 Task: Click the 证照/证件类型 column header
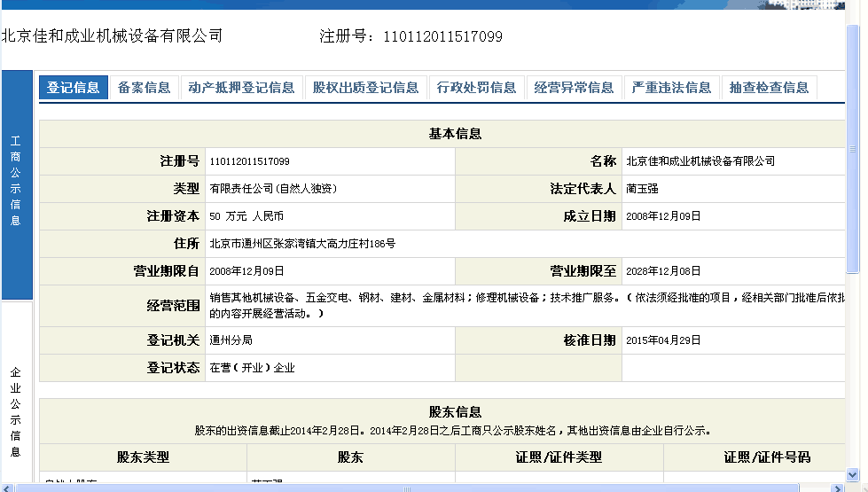pos(559,457)
